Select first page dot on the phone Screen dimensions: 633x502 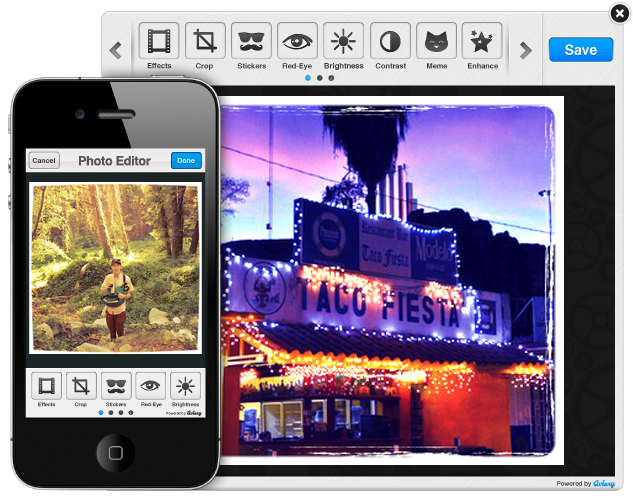(x=101, y=412)
